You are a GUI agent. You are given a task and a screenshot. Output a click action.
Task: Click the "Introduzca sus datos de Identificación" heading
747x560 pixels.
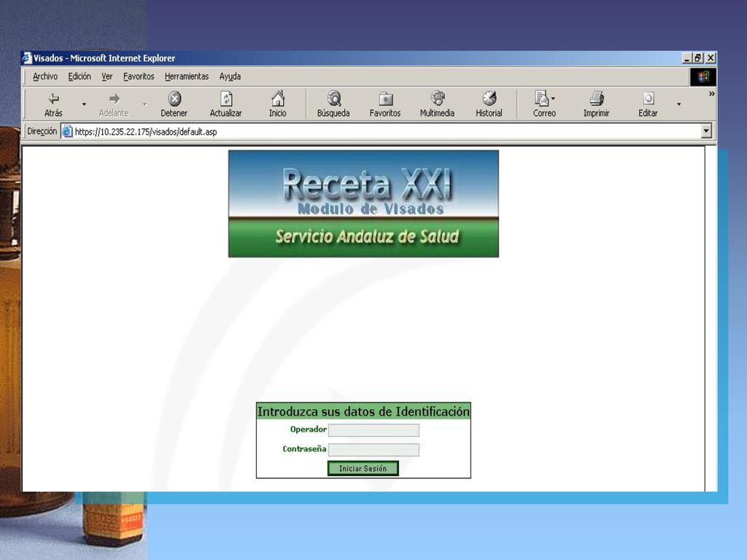pyautogui.click(x=363, y=411)
